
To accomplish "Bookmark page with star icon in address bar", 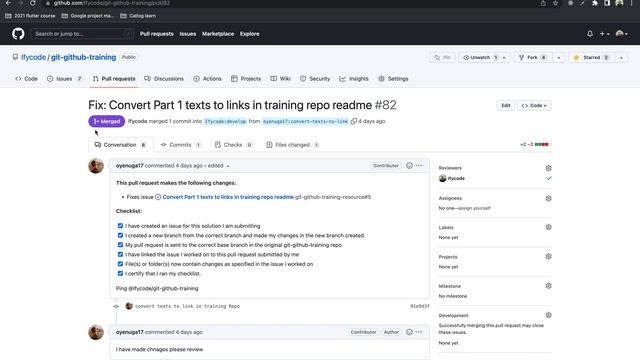I will coord(555,3).
